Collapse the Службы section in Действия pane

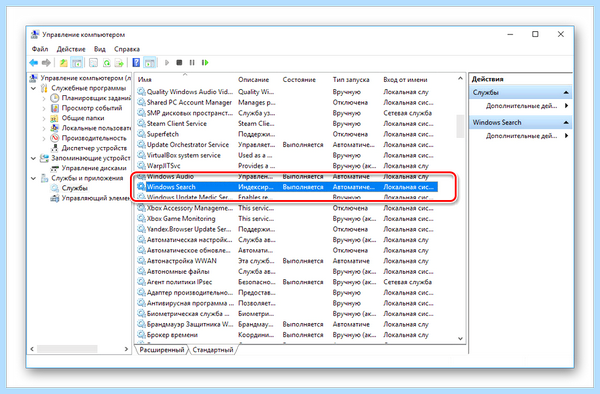566,93
